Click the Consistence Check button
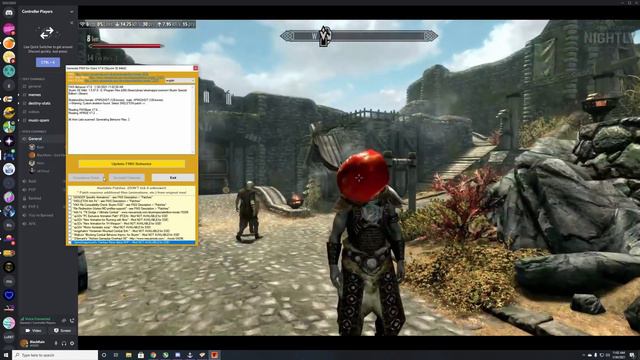The height and width of the screenshot is (360, 640). coord(86,178)
